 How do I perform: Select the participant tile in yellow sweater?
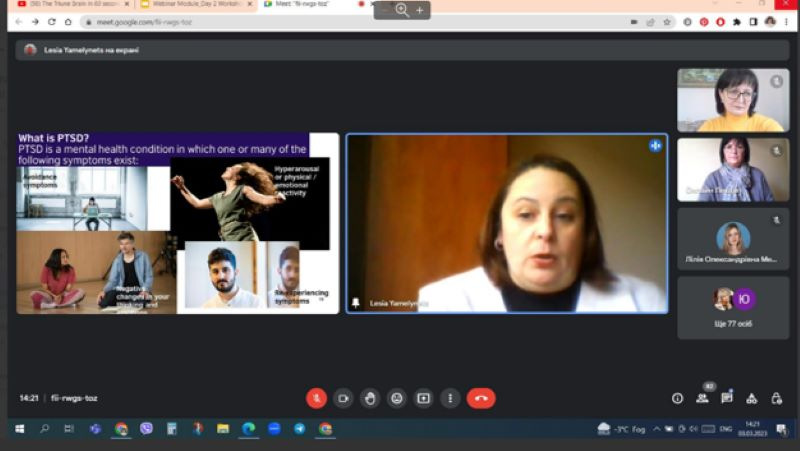click(x=733, y=100)
